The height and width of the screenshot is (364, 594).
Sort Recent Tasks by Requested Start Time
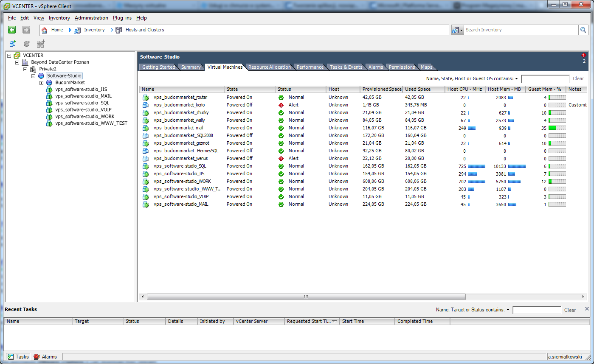312,321
